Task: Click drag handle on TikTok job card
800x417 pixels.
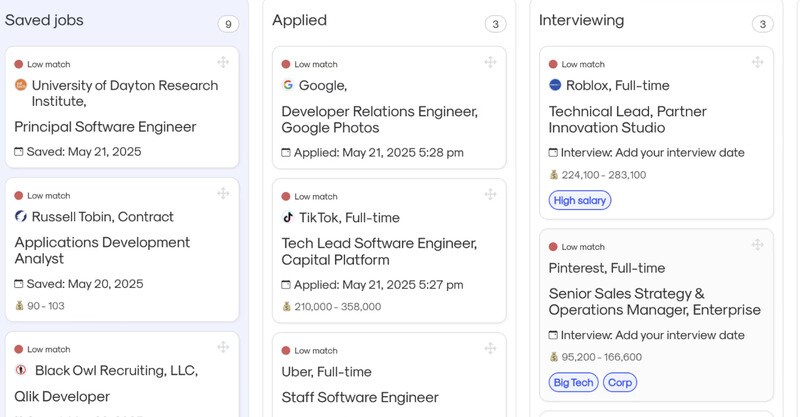Action: (490, 195)
